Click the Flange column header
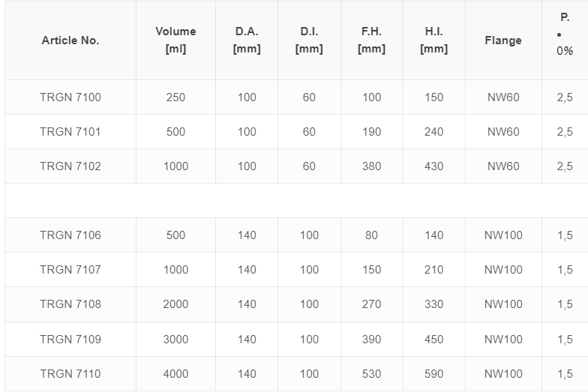588x392 pixels. (x=503, y=40)
